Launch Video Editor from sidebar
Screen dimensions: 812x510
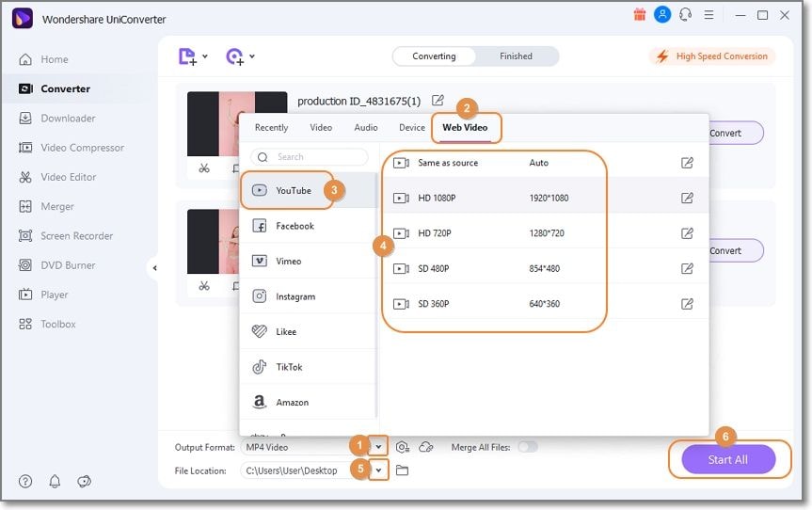pos(57,177)
